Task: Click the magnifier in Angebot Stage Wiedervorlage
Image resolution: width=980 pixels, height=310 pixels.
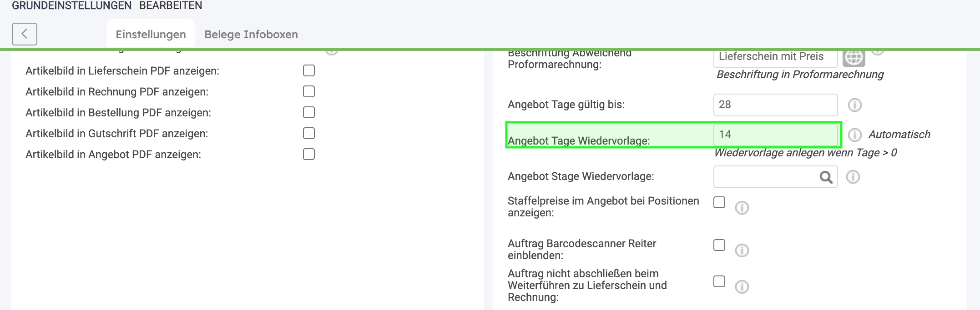Action: [826, 177]
